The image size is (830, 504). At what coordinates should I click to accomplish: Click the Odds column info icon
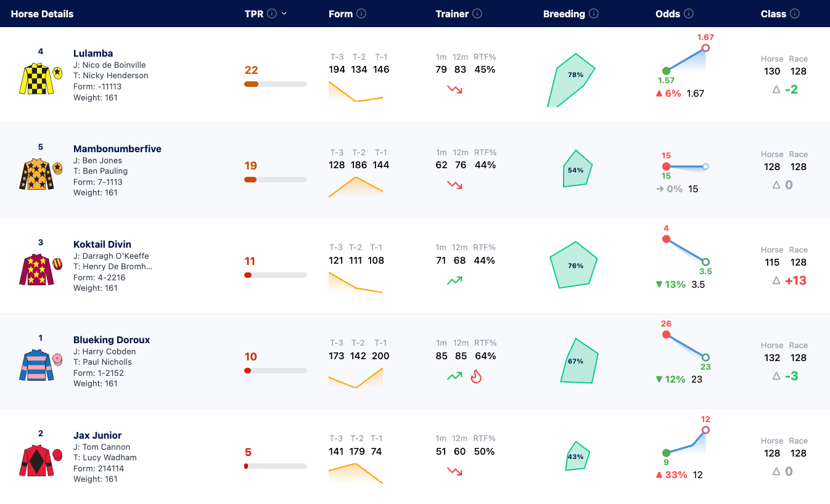click(x=689, y=14)
